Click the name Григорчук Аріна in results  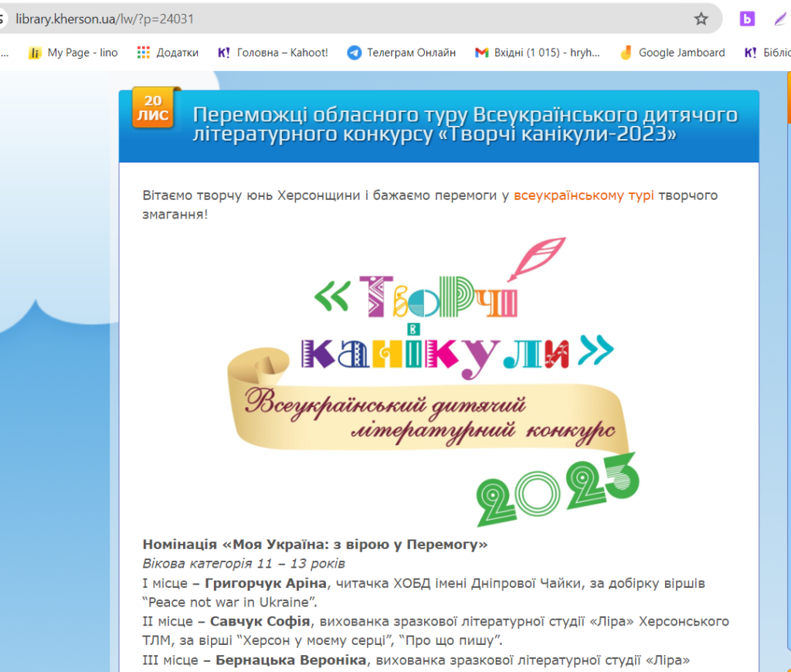pos(266,583)
